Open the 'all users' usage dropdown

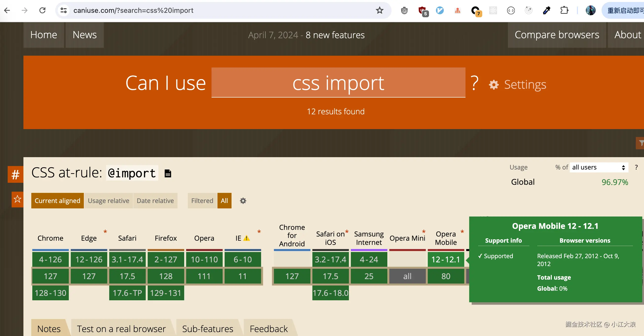(598, 167)
